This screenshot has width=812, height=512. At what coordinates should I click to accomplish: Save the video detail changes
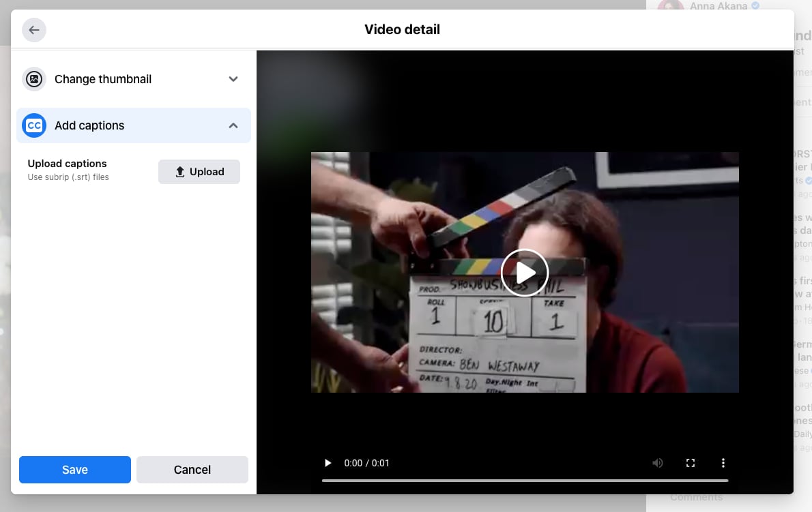[74, 470]
